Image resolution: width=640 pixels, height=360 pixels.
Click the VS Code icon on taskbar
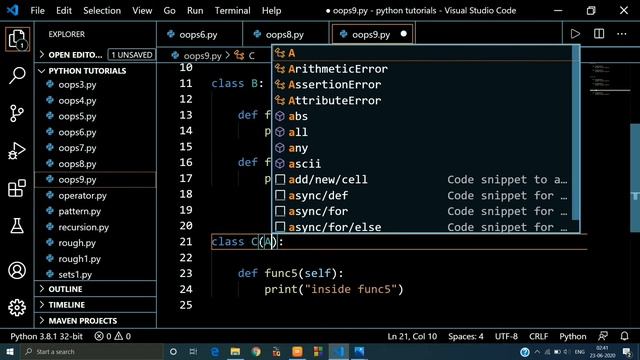[x=338, y=351]
